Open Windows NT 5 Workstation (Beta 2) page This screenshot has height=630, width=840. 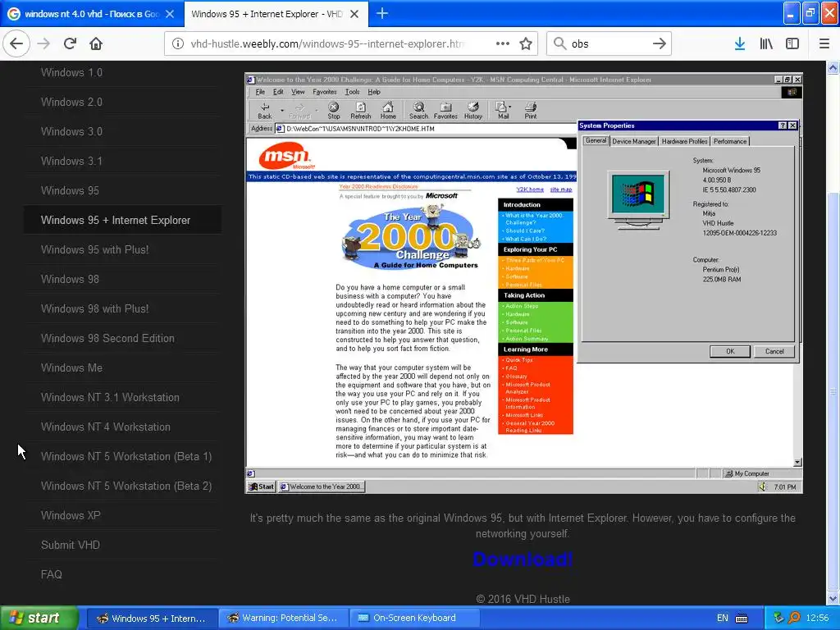pos(126,486)
